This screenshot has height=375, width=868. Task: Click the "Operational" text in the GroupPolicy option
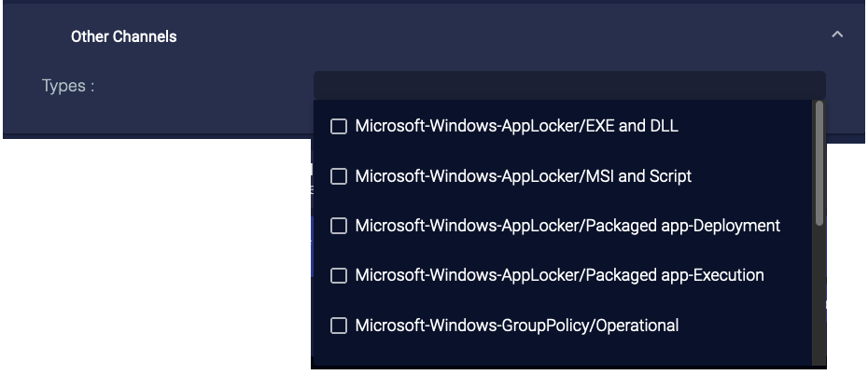[636, 326]
